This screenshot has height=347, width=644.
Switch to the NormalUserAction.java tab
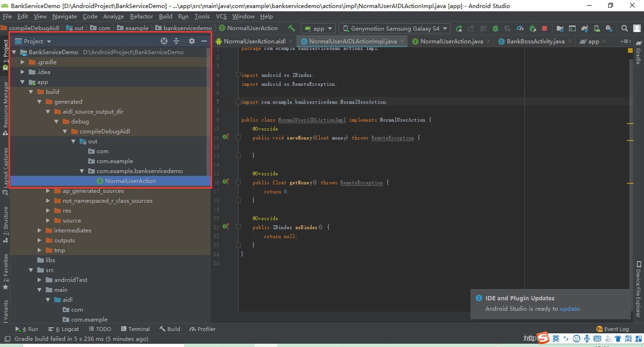(451, 41)
